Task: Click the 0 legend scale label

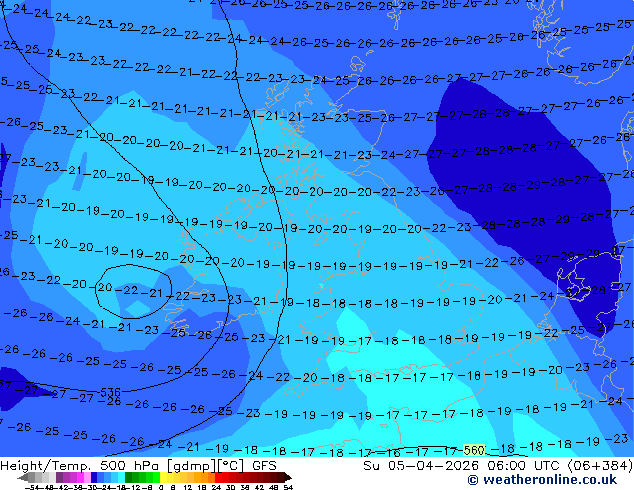Action: 161,488
